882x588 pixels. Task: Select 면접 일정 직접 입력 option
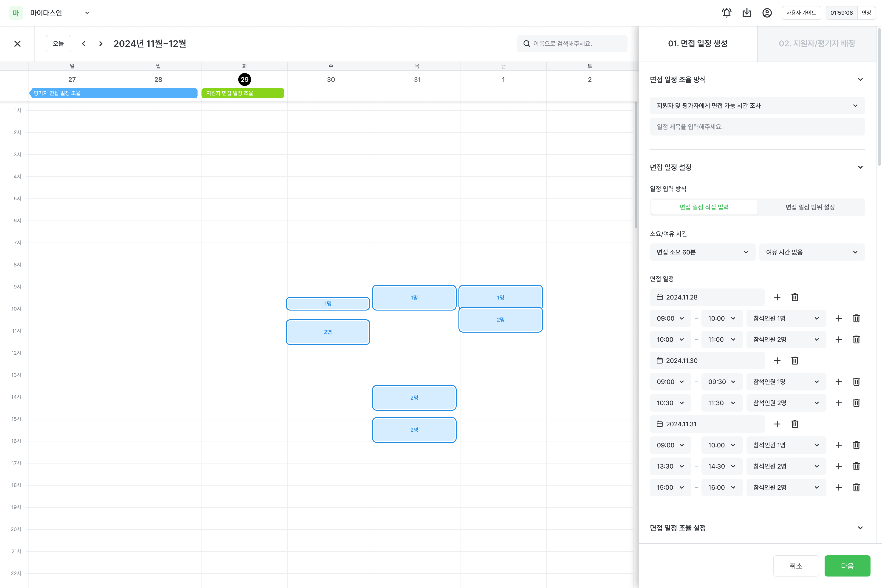point(704,207)
